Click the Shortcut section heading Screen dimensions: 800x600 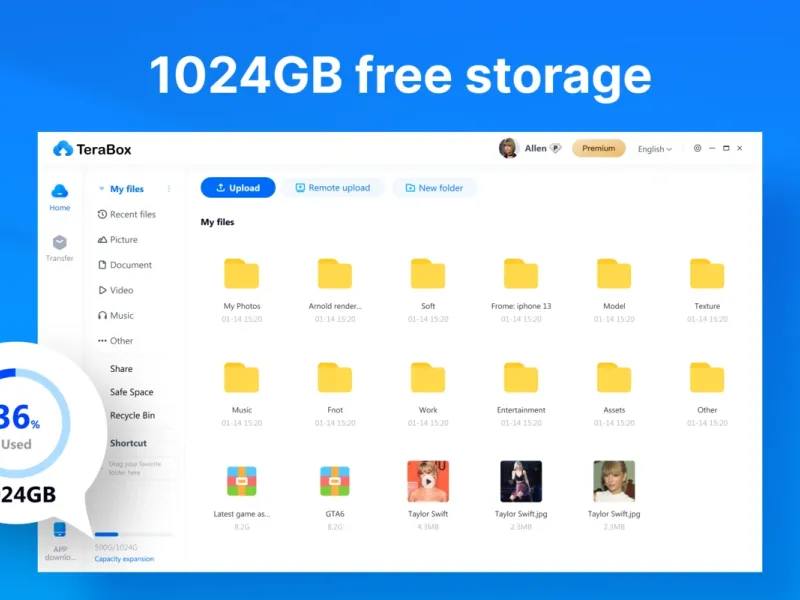[128, 443]
